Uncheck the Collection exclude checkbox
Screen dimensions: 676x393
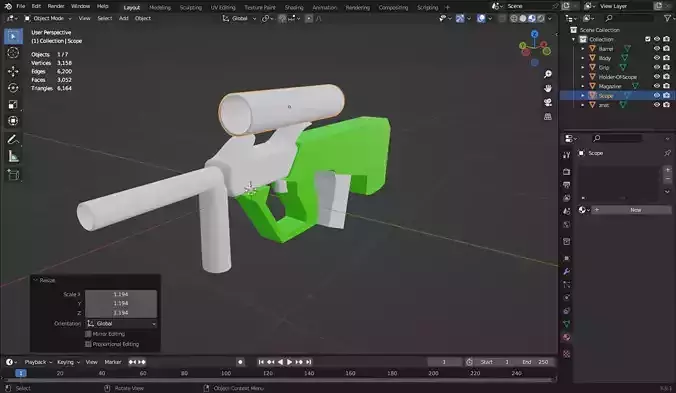648,39
